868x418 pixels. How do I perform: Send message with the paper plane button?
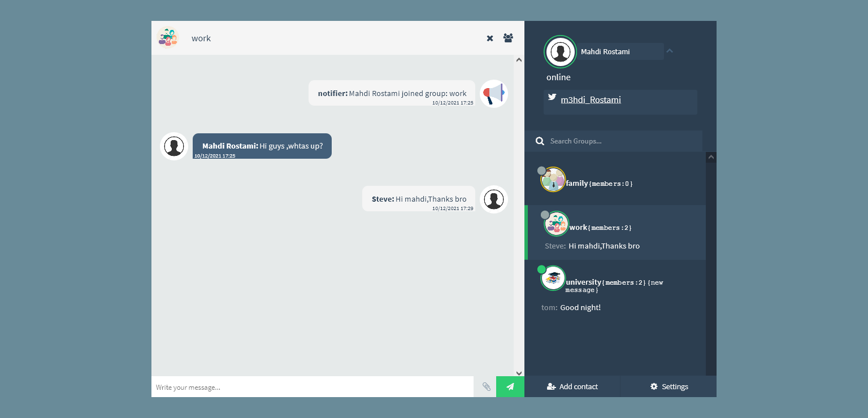tap(510, 387)
